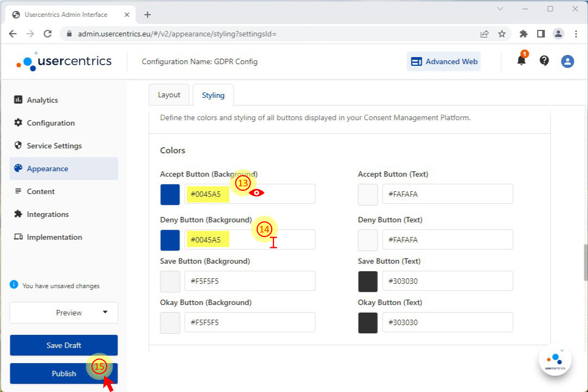Expand the Preview dropdown
The width and height of the screenshot is (588, 392).
[x=64, y=313]
